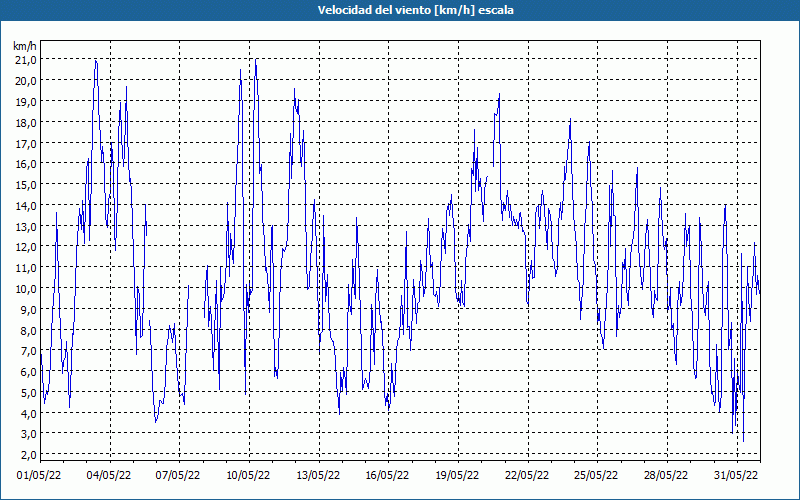Click the '13/05/22' date label
This screenshot has height=500, width=800.
(318, 476)
